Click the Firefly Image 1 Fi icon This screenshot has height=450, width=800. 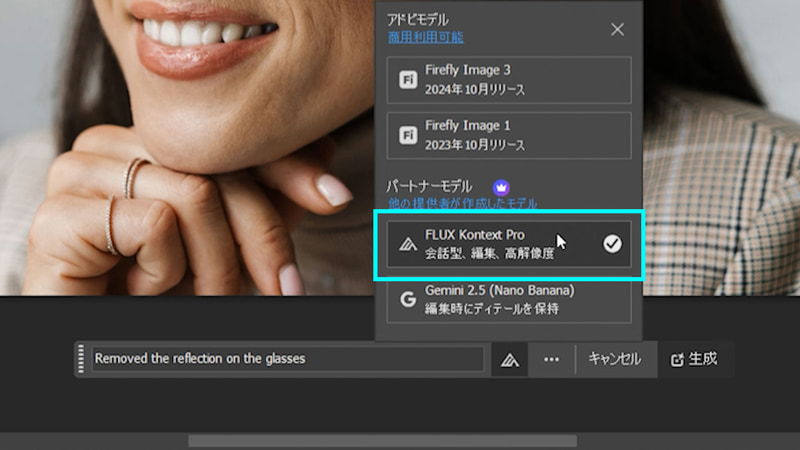[408, 135]
